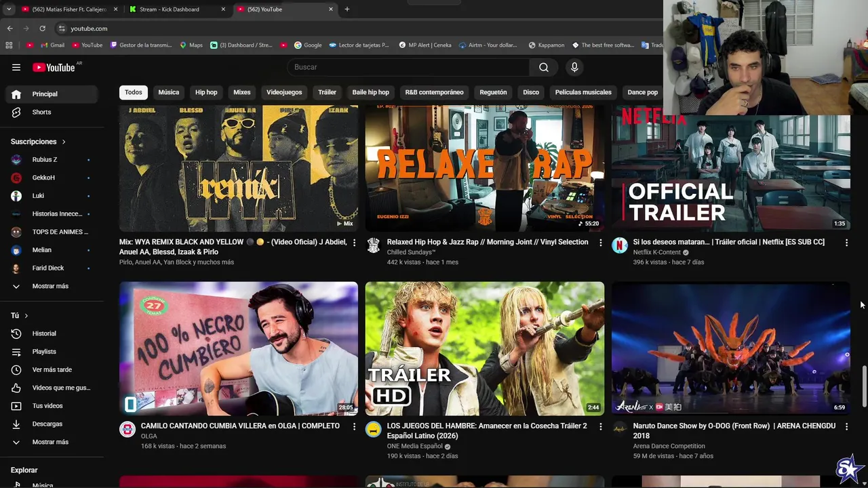Open more options for WYA Remix mix
This screenshot has width=868, height=488.
354,243
